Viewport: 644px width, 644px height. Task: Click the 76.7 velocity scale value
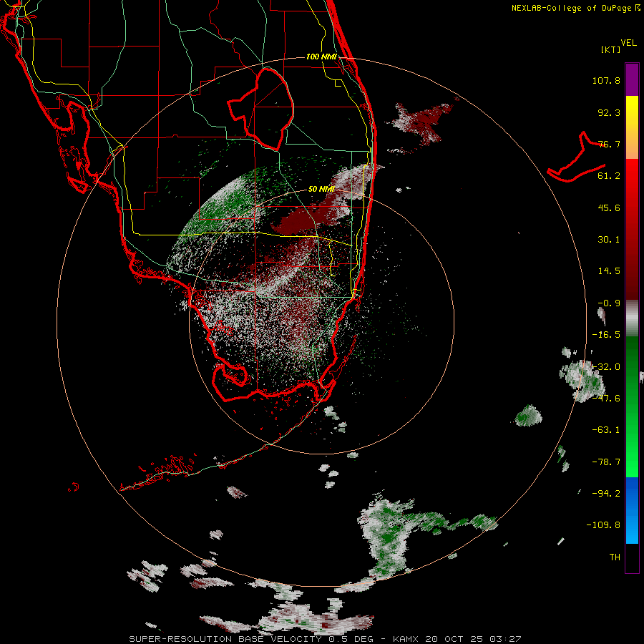(609, 144)
